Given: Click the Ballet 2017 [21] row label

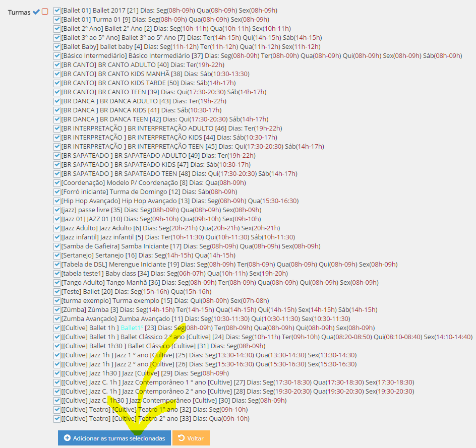Looking at the screenshot, I should 169,10.
